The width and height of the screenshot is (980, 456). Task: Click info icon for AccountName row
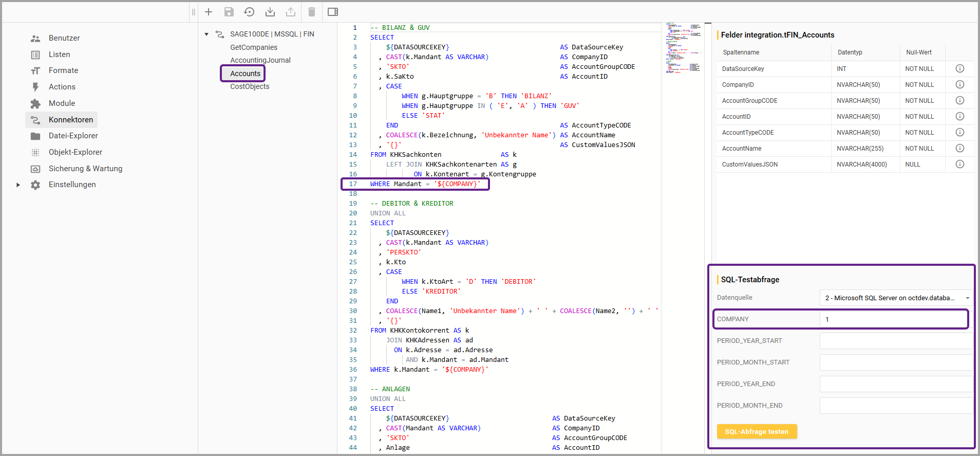(959, 148)
